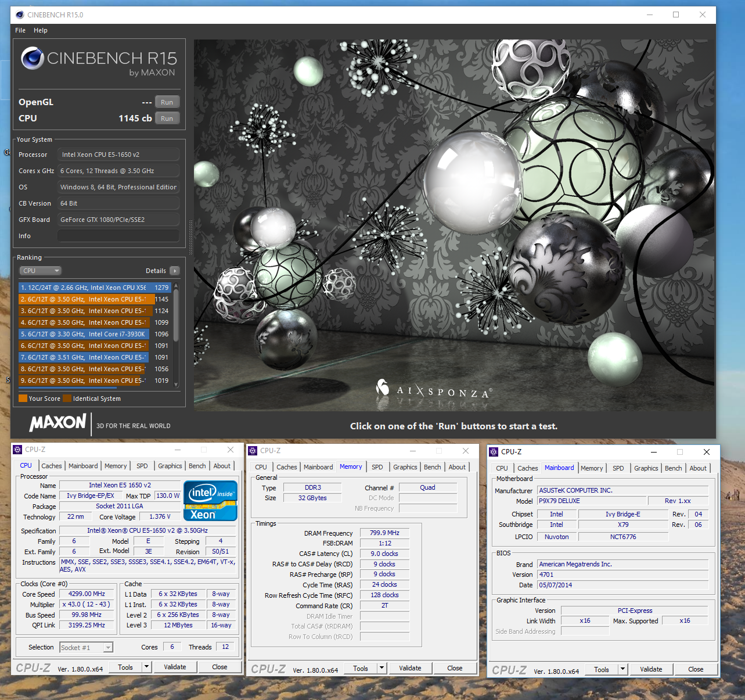Open Tools dropdown arrow in CPU tab window
Image resolution: width=745 pixels, height=700 pixels.
pos(147,667)
